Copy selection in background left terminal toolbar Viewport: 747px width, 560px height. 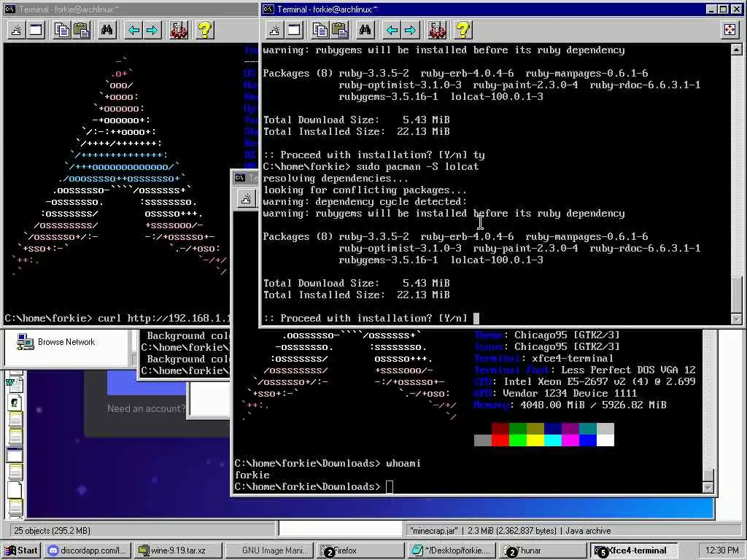62,31
